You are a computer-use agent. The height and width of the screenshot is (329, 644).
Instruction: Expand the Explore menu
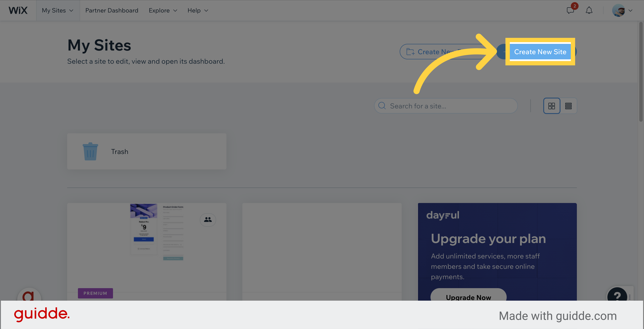(x=163, y=11)
